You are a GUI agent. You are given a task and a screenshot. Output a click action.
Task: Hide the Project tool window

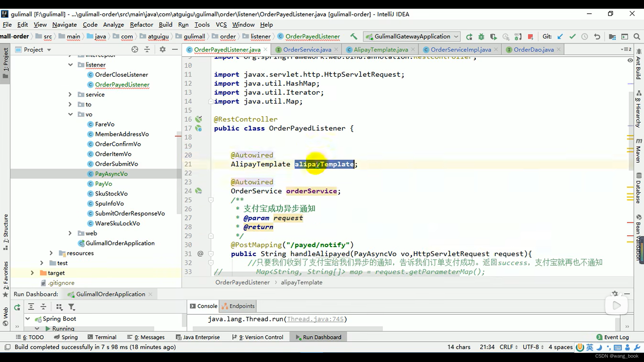point(175,50)
